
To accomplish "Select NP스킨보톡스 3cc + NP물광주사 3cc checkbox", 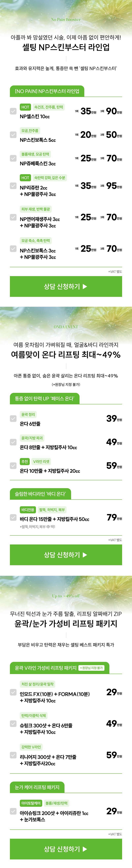I will [x=13, y=248].
